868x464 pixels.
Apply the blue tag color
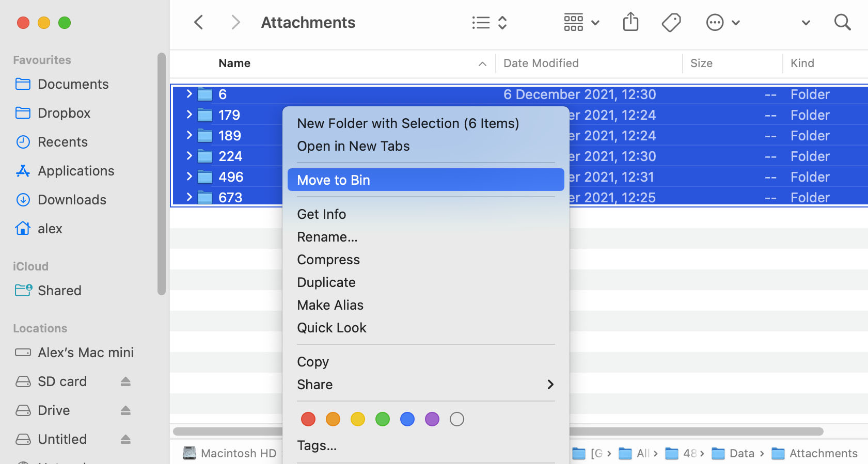pos(407,419)
